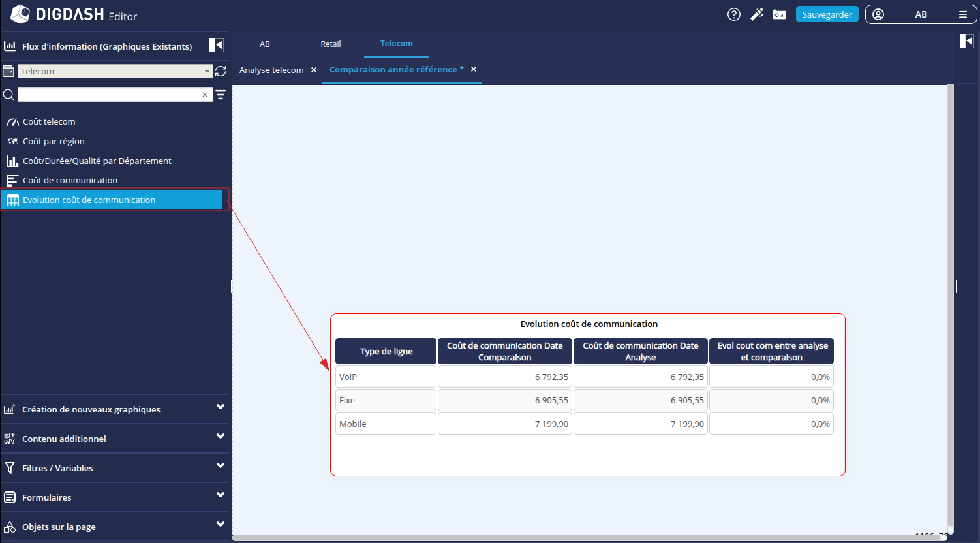Click the Sauvegarder button

coord(827,14)
